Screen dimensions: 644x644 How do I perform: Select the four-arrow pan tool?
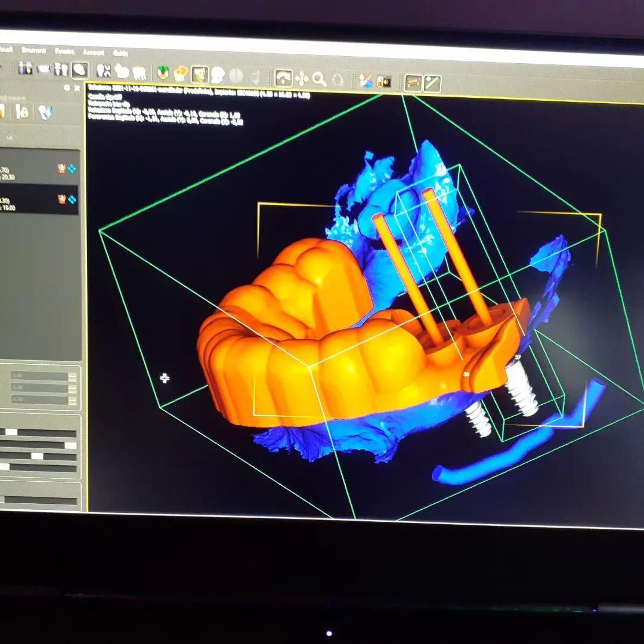pos(302,78)
